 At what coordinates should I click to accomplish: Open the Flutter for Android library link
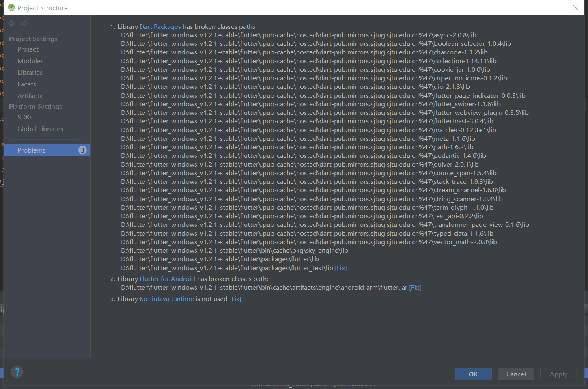click(x=167, y=279)
